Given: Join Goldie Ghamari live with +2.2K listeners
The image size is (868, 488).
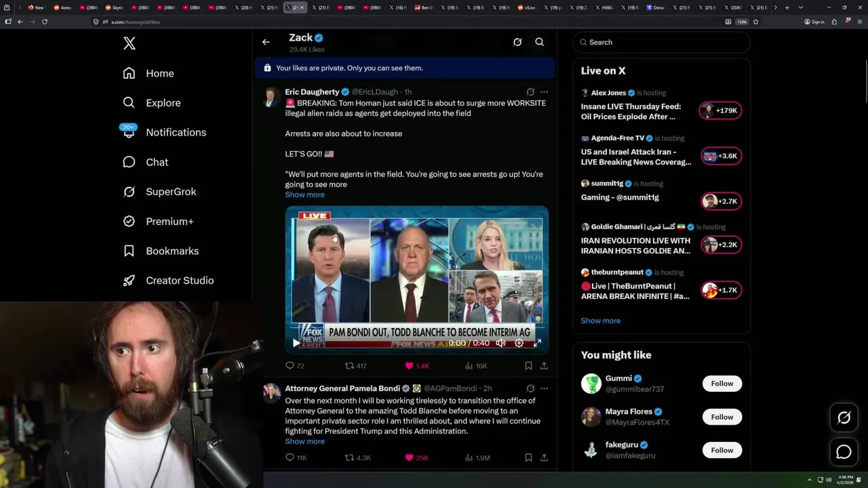Looking at the screenshot, I should (721, 245).
